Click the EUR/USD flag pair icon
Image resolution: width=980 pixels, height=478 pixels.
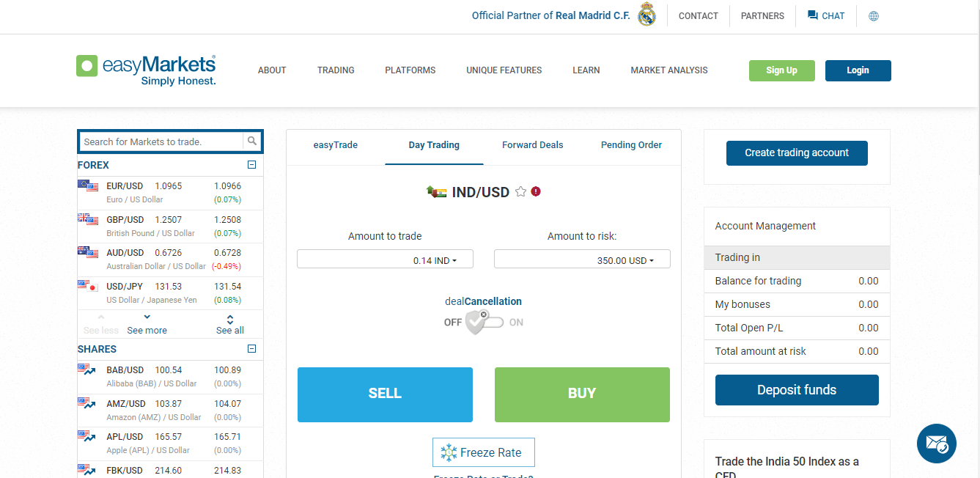point(89,186)
